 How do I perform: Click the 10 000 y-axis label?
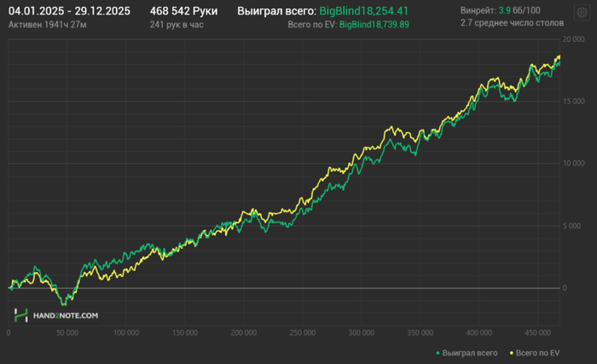click(573, 164)
